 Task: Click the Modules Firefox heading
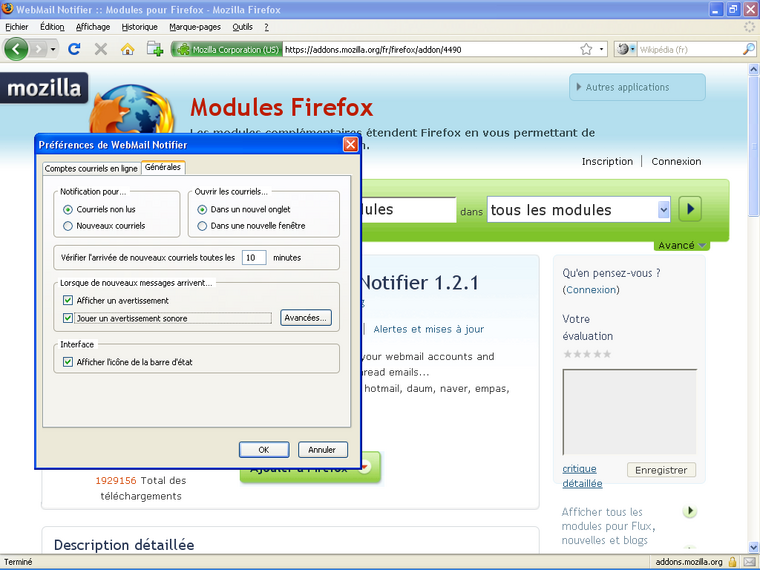click(x=282, y=108)
